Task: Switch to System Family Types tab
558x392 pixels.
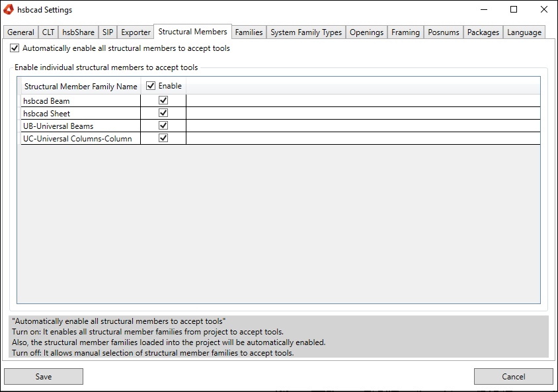Action: (306, 32)
